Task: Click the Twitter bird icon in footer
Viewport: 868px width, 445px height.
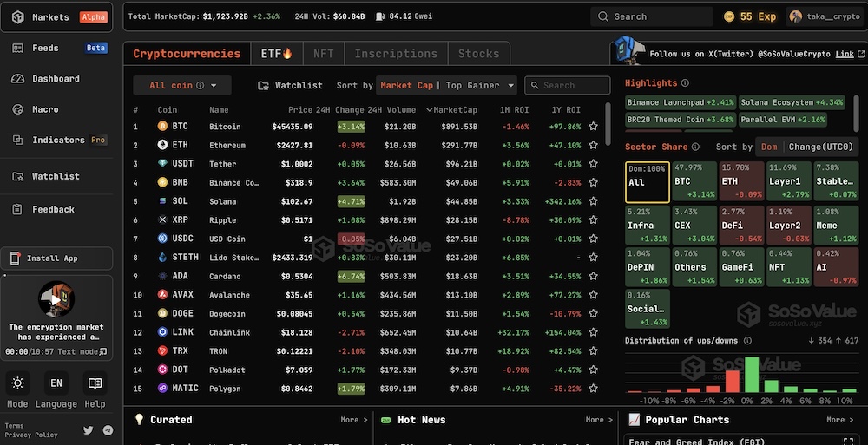Action: point(89,429)
